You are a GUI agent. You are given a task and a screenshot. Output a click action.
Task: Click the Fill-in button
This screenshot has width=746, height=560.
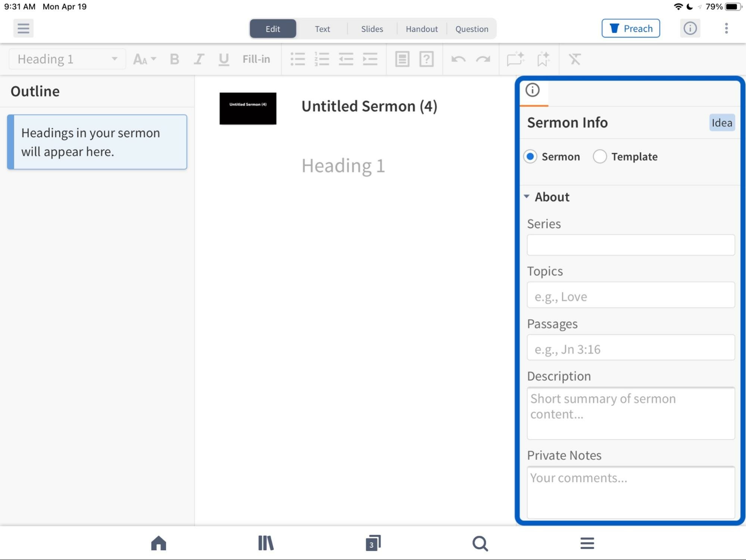coord(256,59)
